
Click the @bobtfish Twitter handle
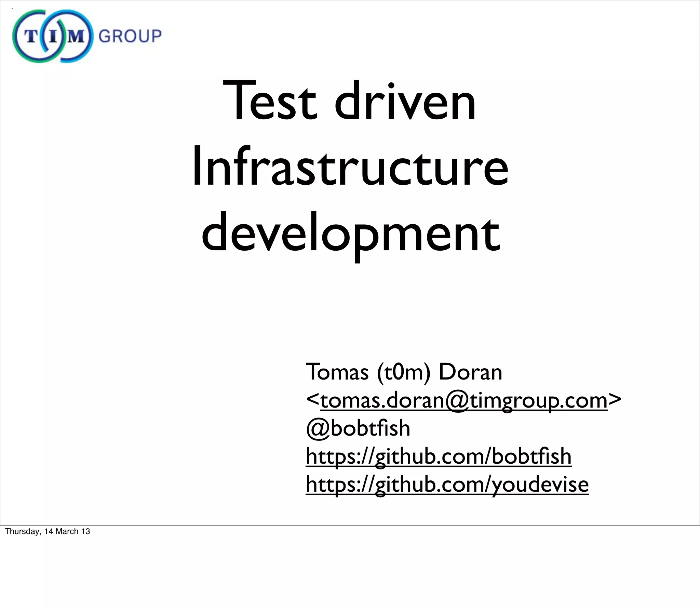click(x=358, y=428)
